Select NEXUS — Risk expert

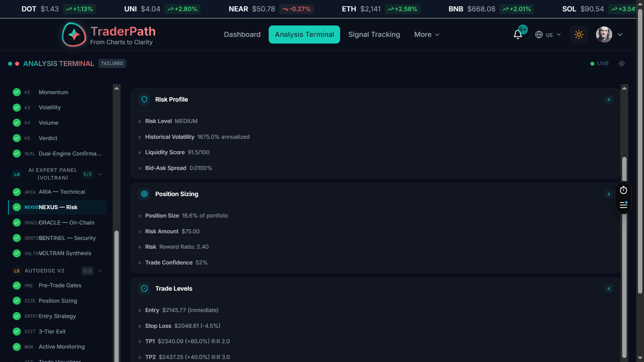(57, 207)
